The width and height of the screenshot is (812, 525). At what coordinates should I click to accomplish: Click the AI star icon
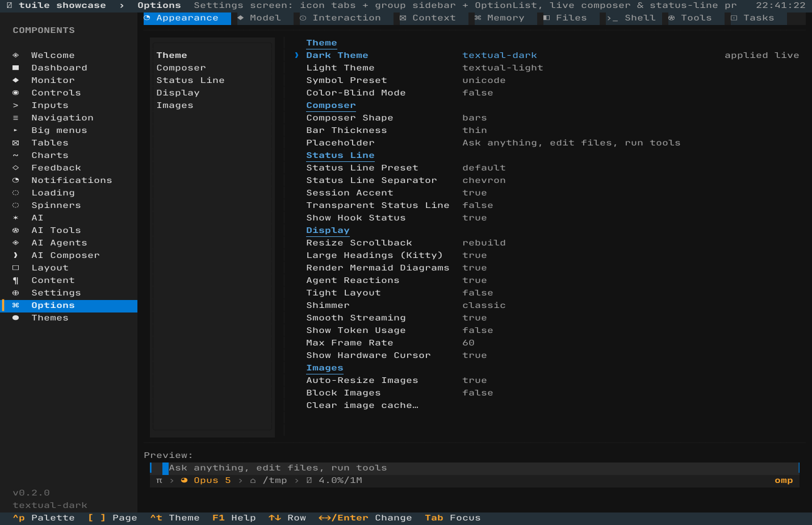[15, 218]
